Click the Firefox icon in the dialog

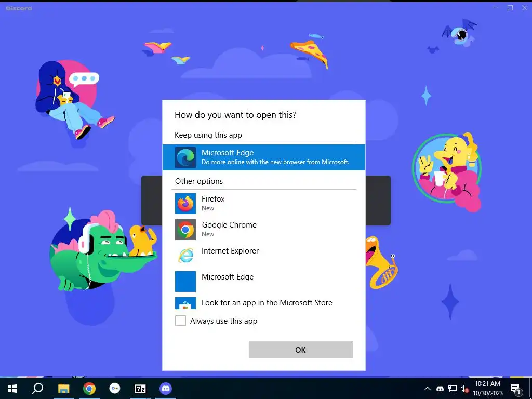[185, 204]
